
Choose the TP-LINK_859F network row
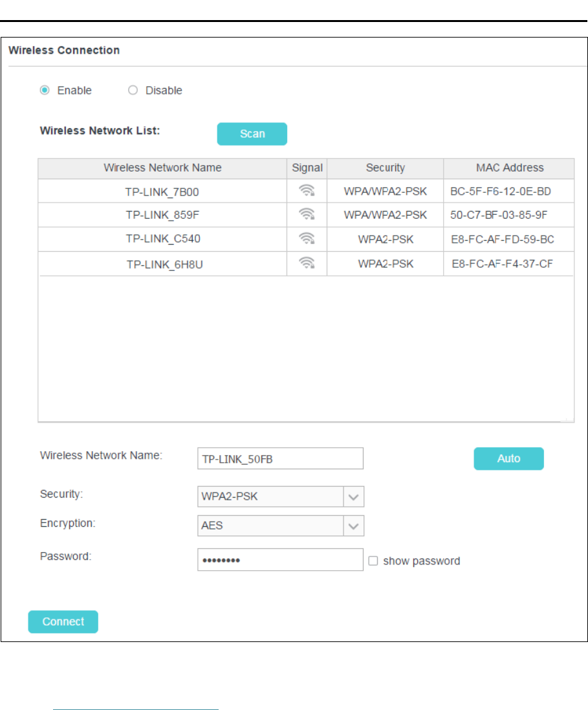(162, 215)
